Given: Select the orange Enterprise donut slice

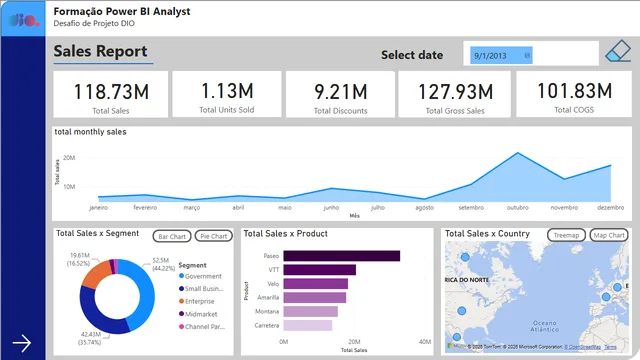Looking at the screenshot, I should tap(97, 274).
